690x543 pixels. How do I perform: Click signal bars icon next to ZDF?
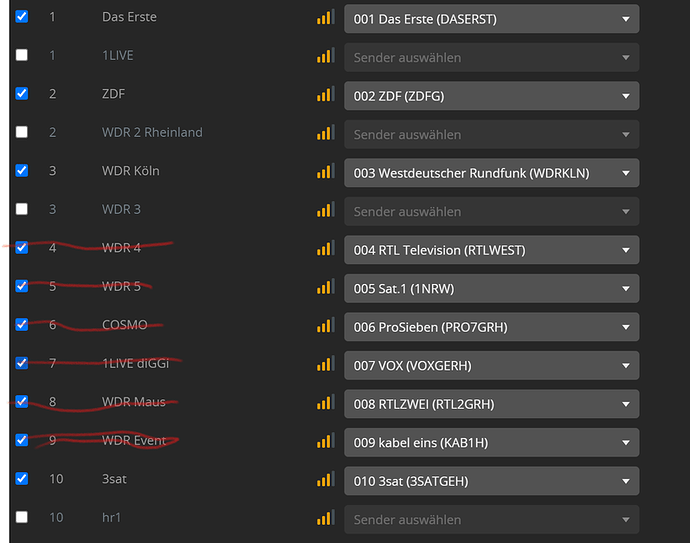pos(326,94)
